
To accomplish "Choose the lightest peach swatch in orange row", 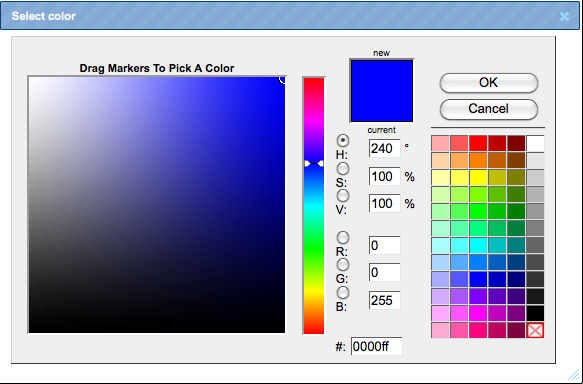I will pyautogui.click(x=440, y=161).
